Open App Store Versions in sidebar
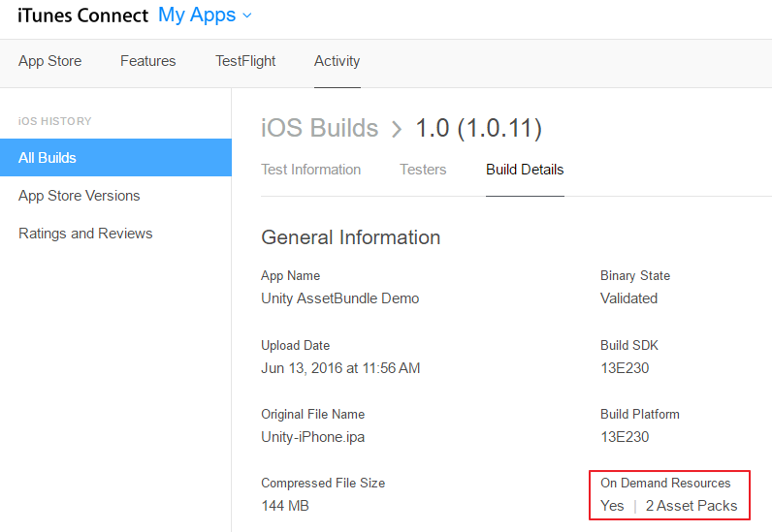The height and width of the screenshot is (532, 772). click(79, 196)
